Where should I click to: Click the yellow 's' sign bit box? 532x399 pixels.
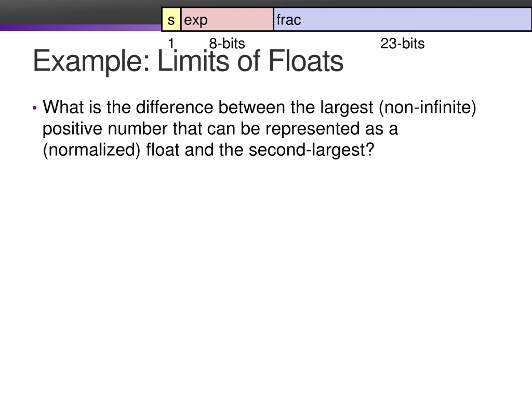[x=171, y=19]
